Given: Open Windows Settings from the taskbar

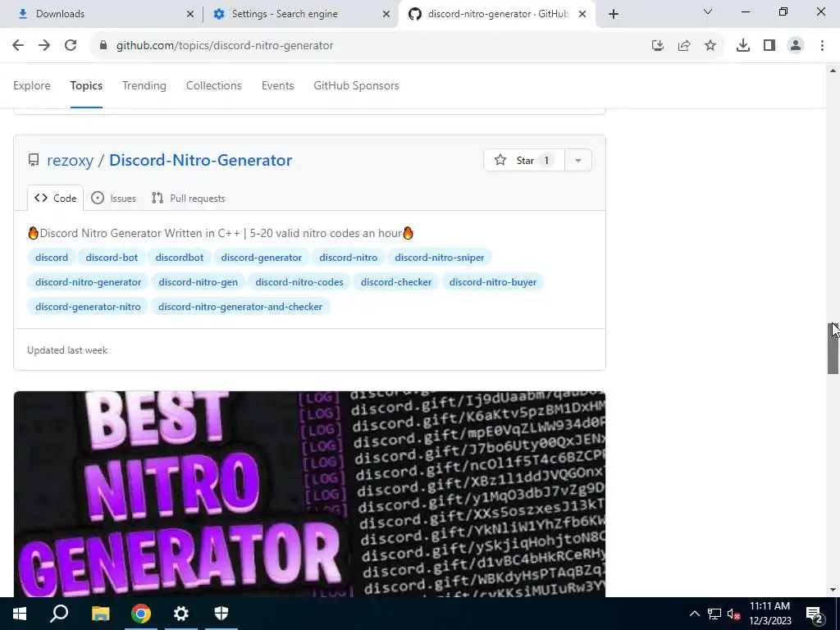Looking at the screenshot, I should 181,614.
